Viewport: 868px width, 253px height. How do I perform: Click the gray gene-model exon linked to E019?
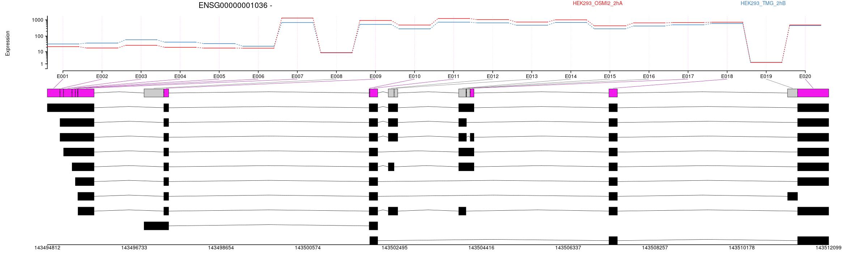pos(792,93)
